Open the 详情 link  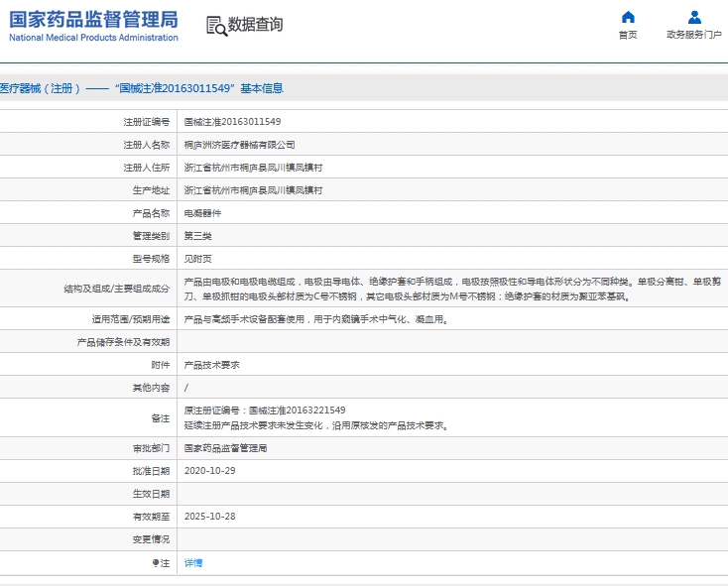tap(193, 563)
